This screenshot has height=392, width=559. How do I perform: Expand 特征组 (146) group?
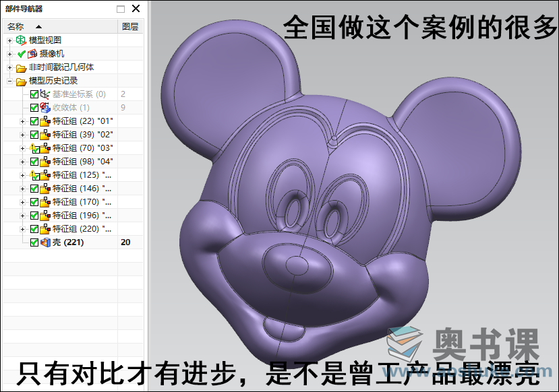pyautogui.click(x=22, y=189)
